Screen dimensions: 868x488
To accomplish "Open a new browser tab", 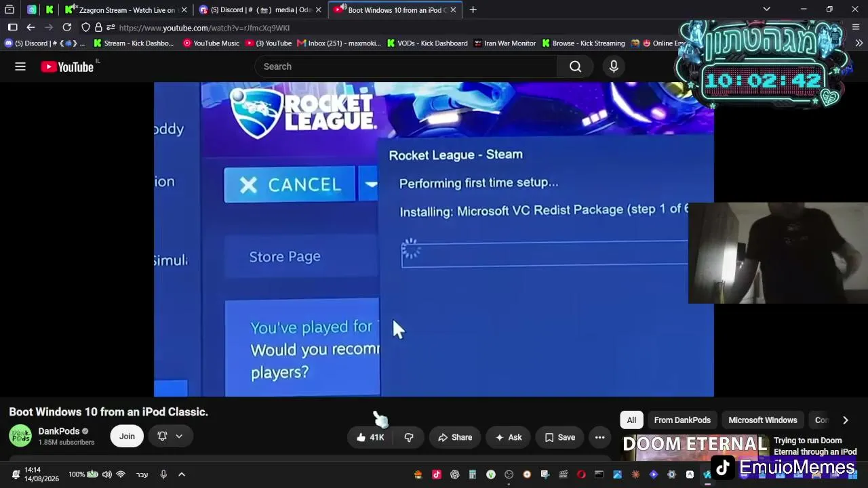I will (x=473, y=9).
